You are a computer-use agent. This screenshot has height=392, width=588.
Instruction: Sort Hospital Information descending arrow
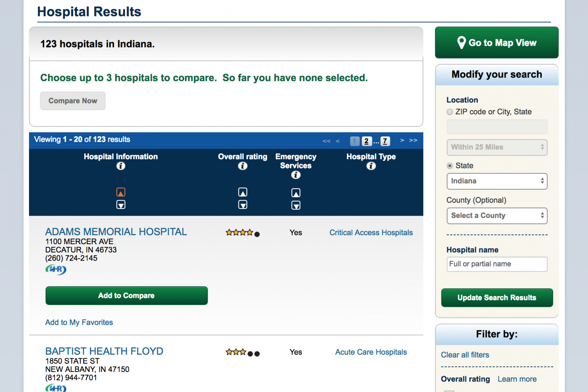coord(121,205)
